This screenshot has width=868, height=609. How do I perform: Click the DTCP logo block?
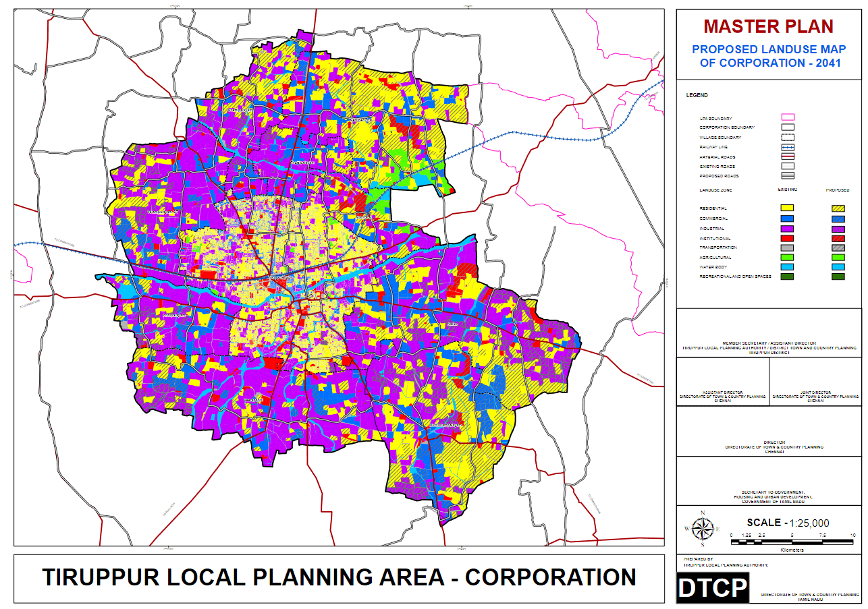pyautogui.click(x=712, y=588)
